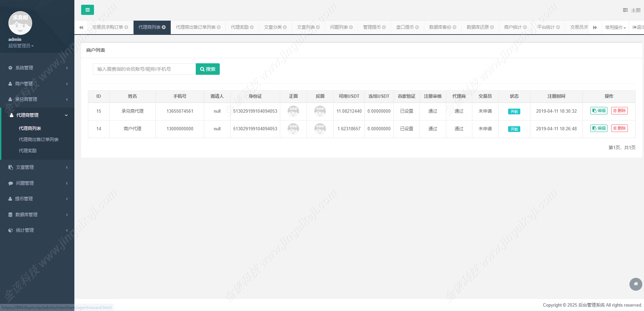Expand 商户管理 sidebar menu
The height and width of the screenshot is (311, 644).
pos(37,84)
